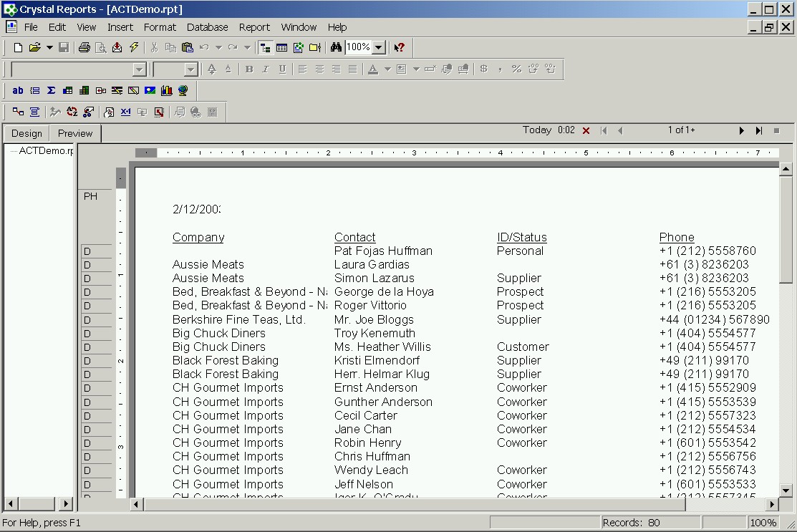Open the Undo history dropdown arrow
Viewport: 797px width, 532px height.
point(218,48)
